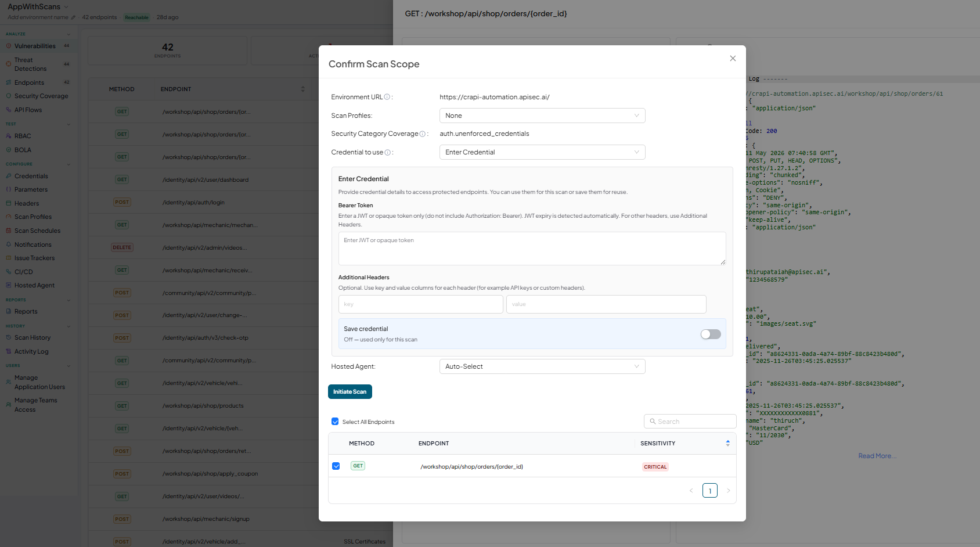This screenshot has height=547, width=980.
Task: Click the Manage Teams Access sidebar icon
Action: (9, 405)
